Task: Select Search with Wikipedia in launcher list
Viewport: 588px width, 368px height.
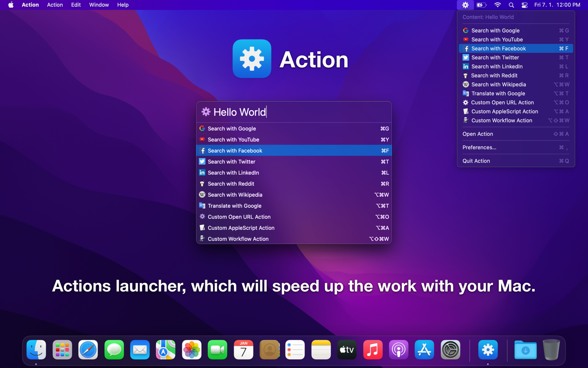Action: coord(294,195)
